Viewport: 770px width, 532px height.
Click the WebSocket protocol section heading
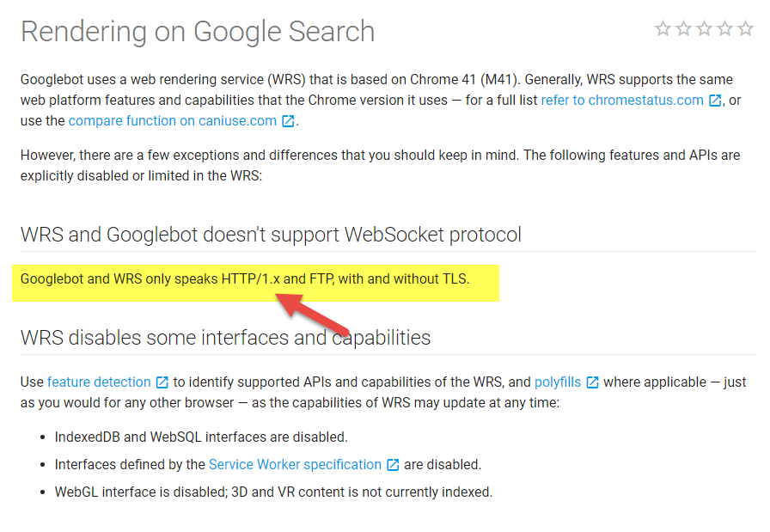coord(271,235)
